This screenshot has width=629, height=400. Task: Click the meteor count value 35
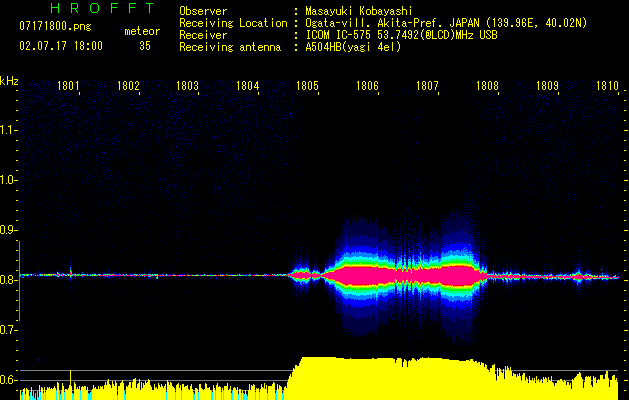tap(145, 46)
